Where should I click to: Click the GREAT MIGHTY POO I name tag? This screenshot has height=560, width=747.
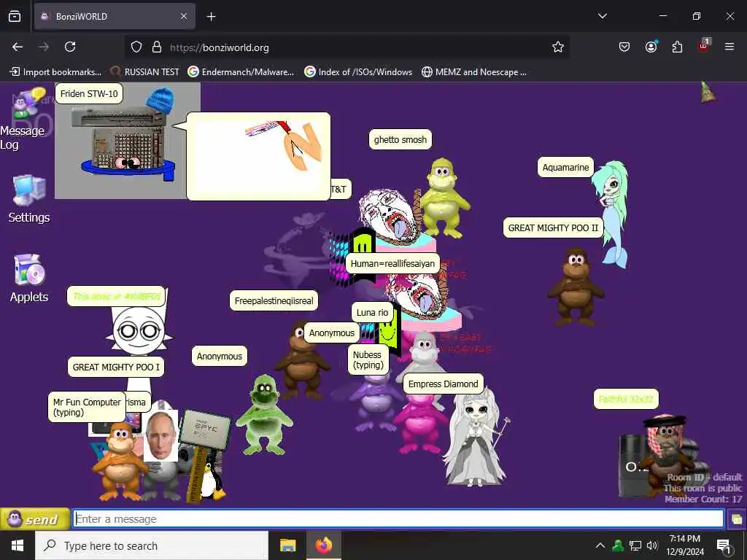coord(116,367)
